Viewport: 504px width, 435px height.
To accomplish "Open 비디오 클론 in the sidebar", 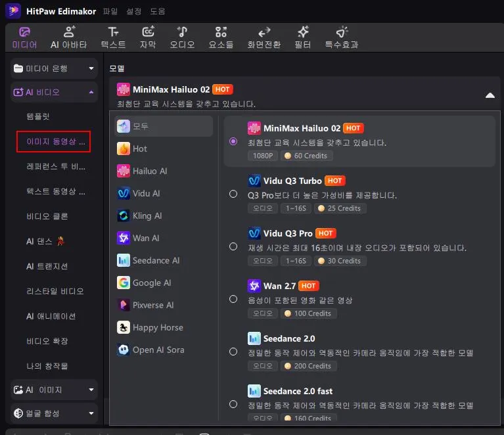I will (47, 216).
